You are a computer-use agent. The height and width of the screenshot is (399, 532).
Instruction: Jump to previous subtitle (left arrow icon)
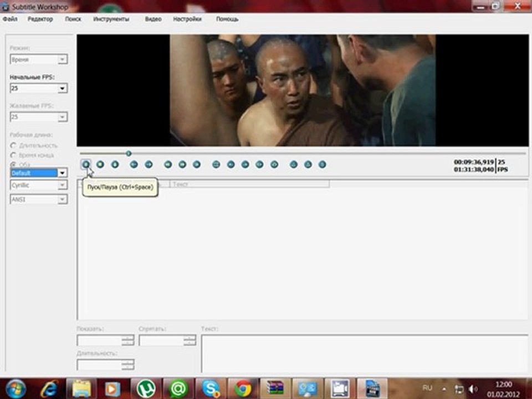click(134, 165)
